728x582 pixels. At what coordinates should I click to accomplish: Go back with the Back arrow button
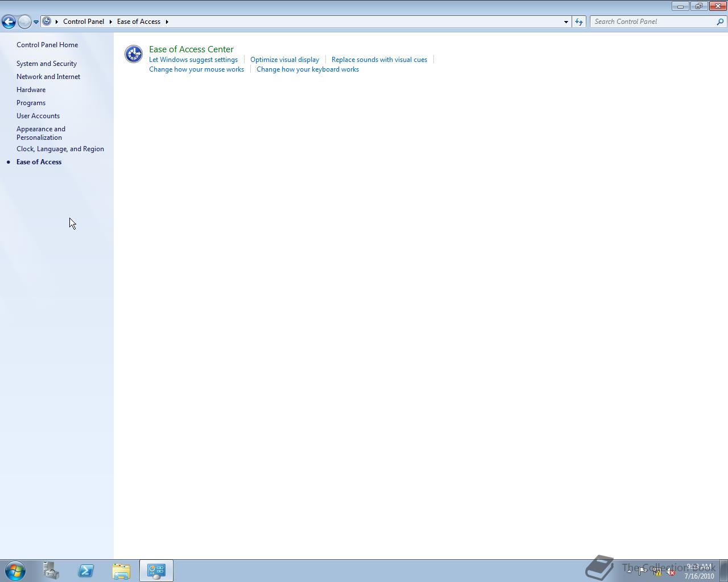click(9, 22)
